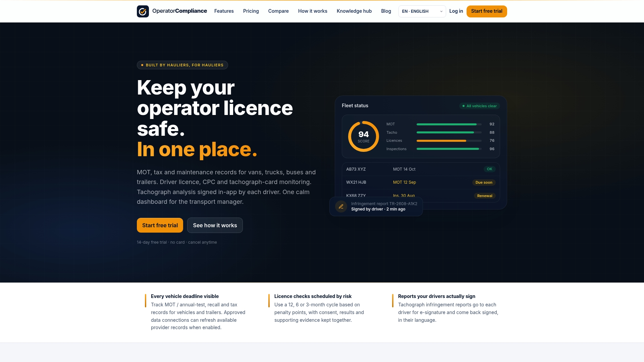Open the Pricing page
This screenshot has width=644, height=362.
(251, 11)
